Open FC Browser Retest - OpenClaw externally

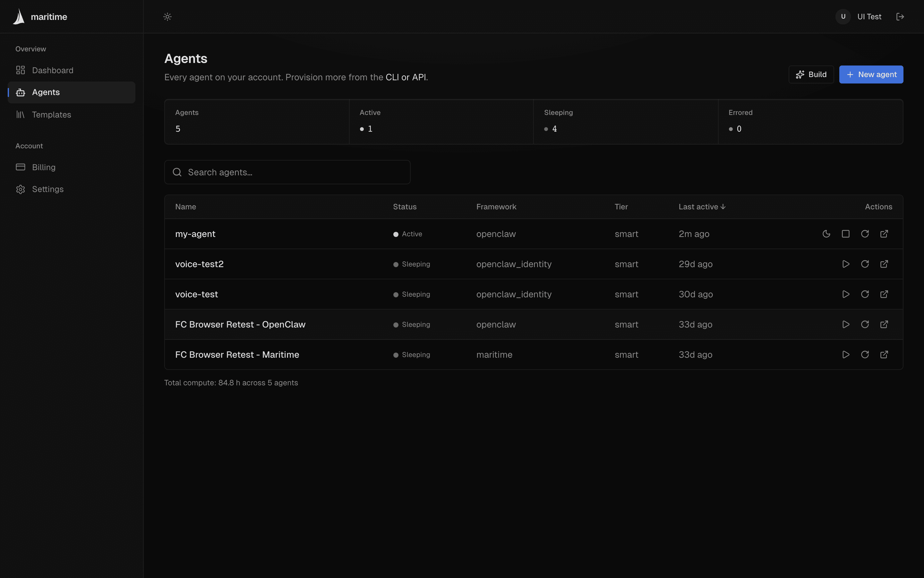point(884,325)
